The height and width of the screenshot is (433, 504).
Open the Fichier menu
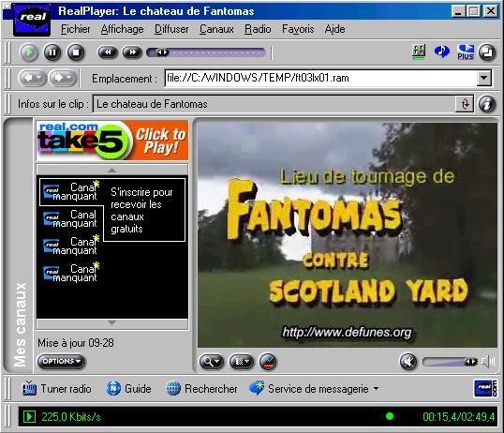(x=76, y=29)
